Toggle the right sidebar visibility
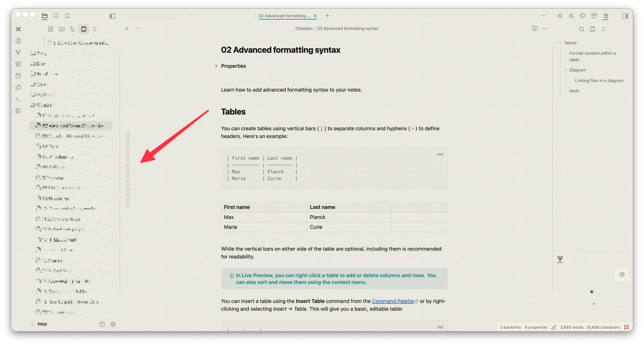 tap(625, 16)
